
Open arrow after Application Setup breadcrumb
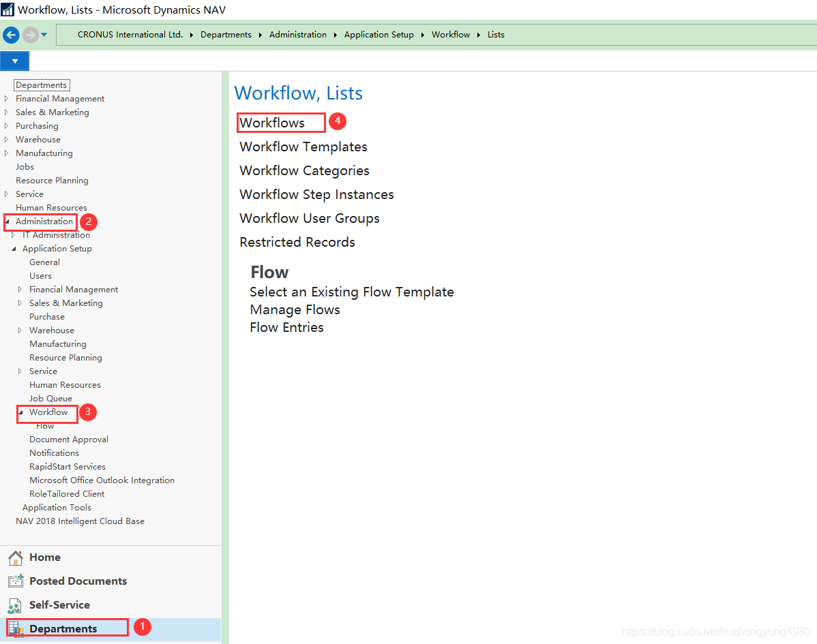coord(422,35)
